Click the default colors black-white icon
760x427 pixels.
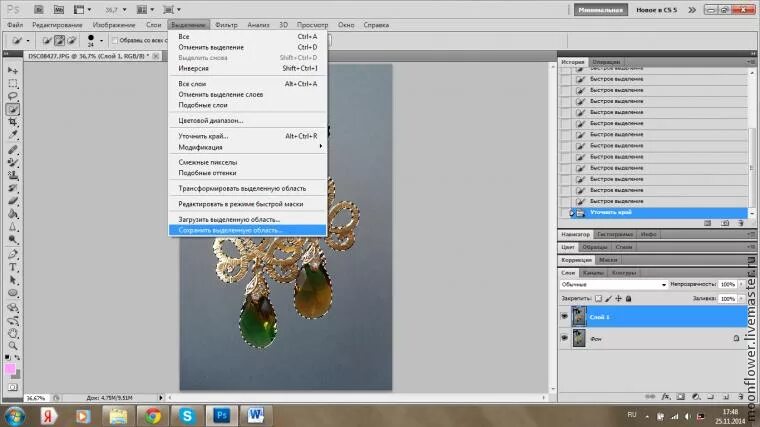pos(7,358)
